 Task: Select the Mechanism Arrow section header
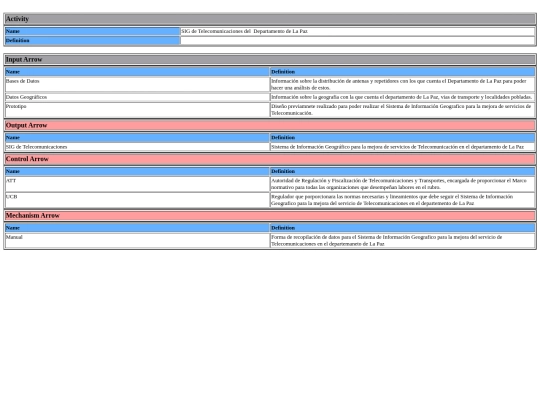pyautogui.click(x=270, y=216)
